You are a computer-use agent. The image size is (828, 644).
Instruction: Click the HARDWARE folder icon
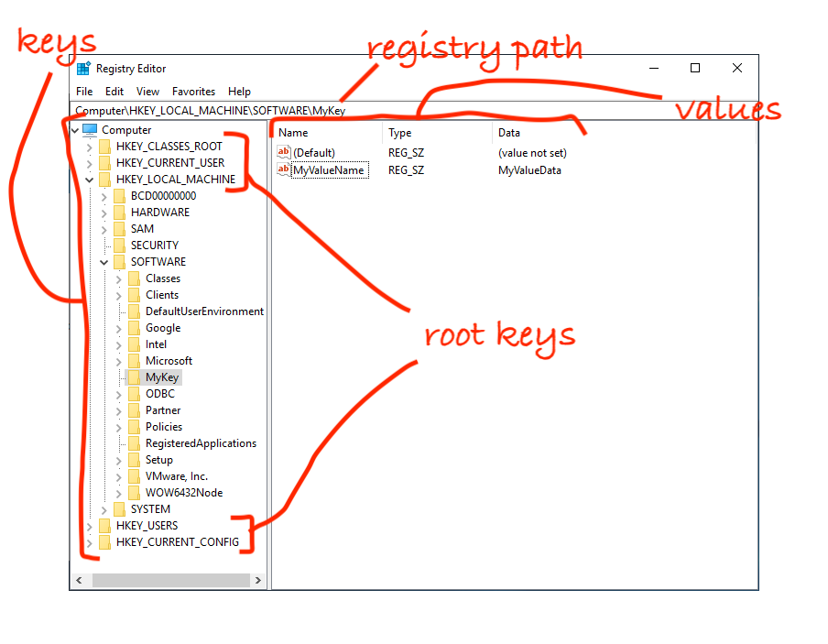tap(119, 213)
